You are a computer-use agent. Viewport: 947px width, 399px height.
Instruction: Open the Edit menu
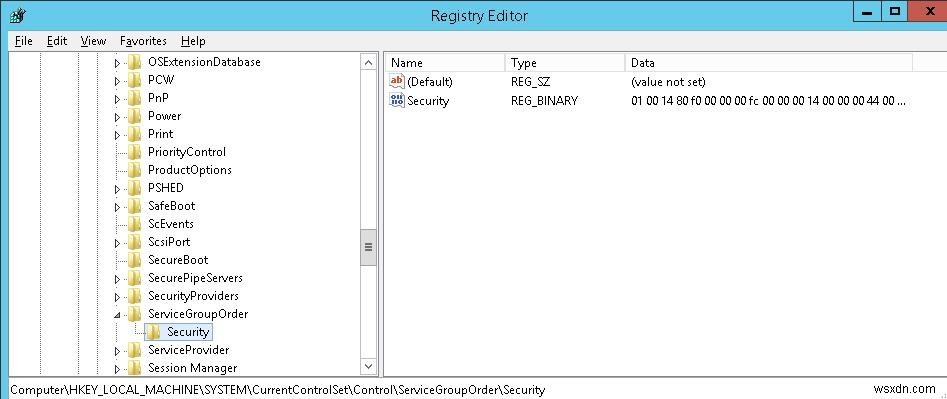tap(57, 41)
